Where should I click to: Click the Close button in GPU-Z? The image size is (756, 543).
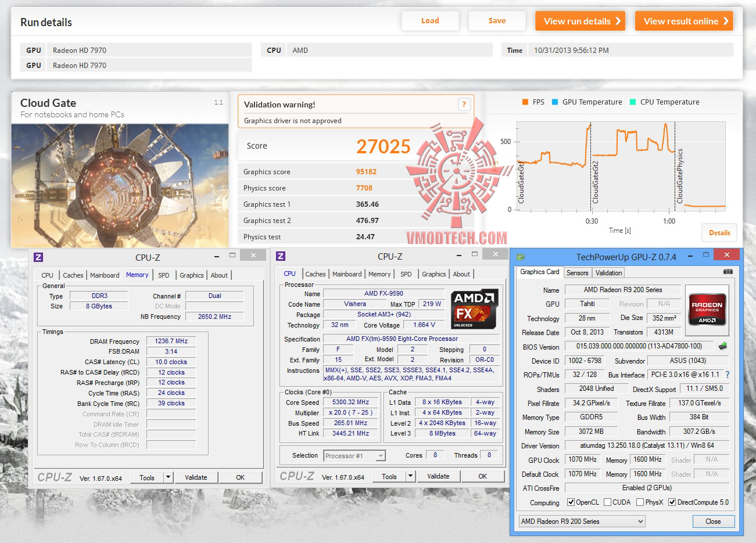click(713, 522)
